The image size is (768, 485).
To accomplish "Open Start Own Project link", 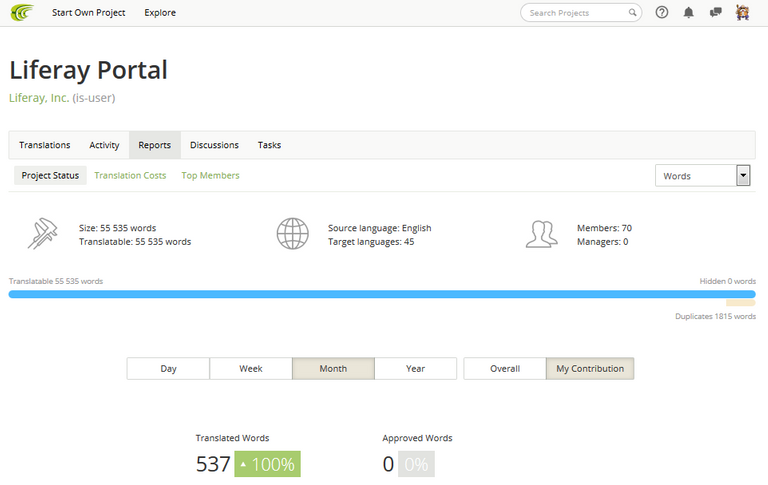I will (x=89, y=13).
